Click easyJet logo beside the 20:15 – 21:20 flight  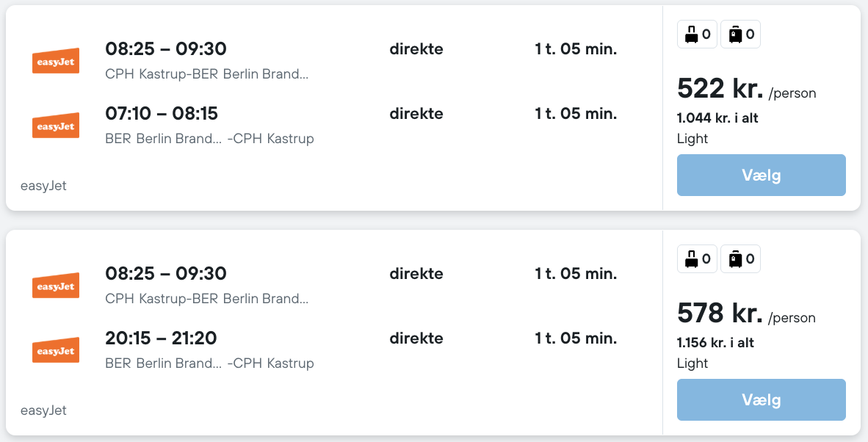pos(56,350)
